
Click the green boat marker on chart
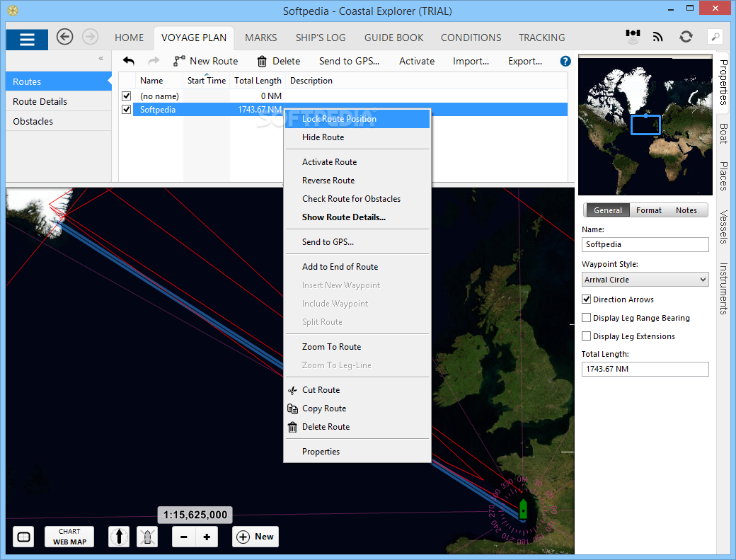click(x=523, y=508)
